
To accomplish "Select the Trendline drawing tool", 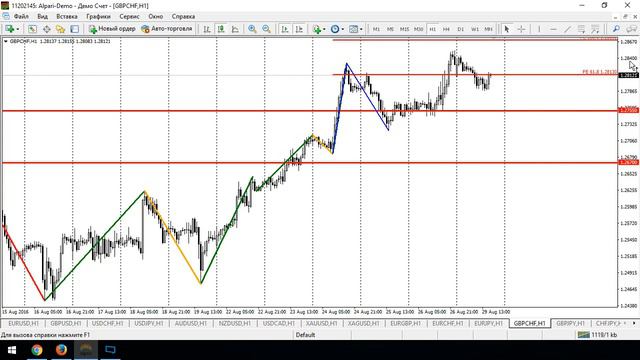I will coord(567,29).
